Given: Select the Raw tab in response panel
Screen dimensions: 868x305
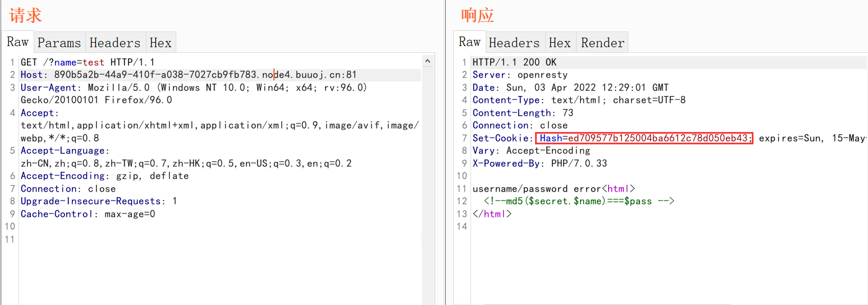Looking at the screenshot, I should [469, 42].
